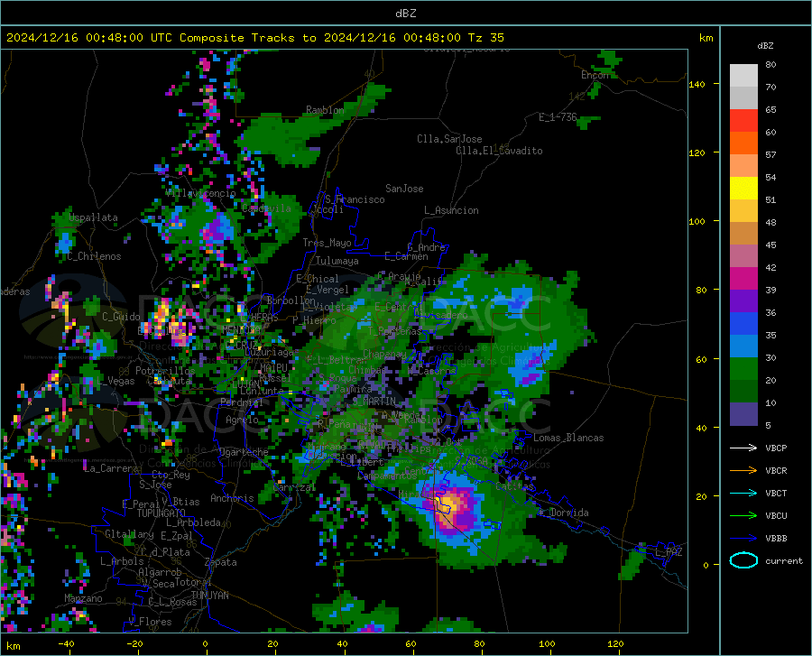Click the 'Uspallata' map label
This screenshot has height=656, width=812.
point(93,217)
